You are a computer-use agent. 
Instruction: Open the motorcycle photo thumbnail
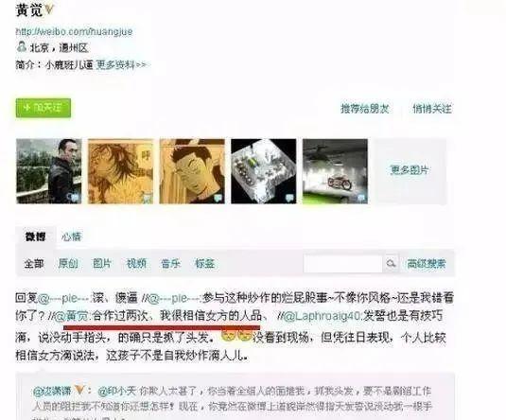pyautogui.click(x=335, y=171)
